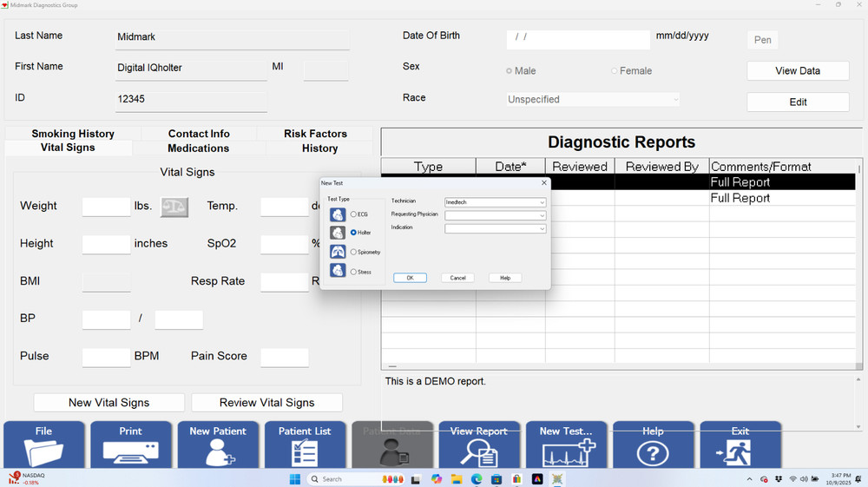This screenshot has height=487, width=868.
Task: Select the highlighted Full Report row
Action: tap(618, 182)
